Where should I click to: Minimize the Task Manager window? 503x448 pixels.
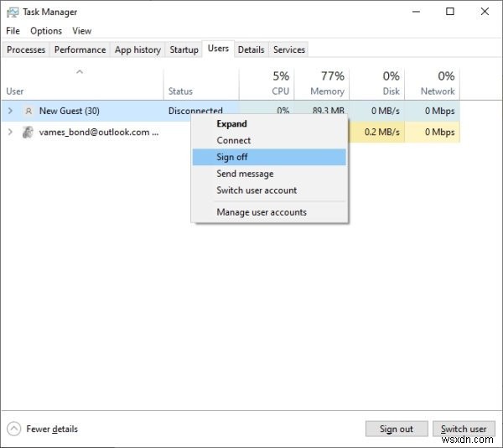click(416, 12)
